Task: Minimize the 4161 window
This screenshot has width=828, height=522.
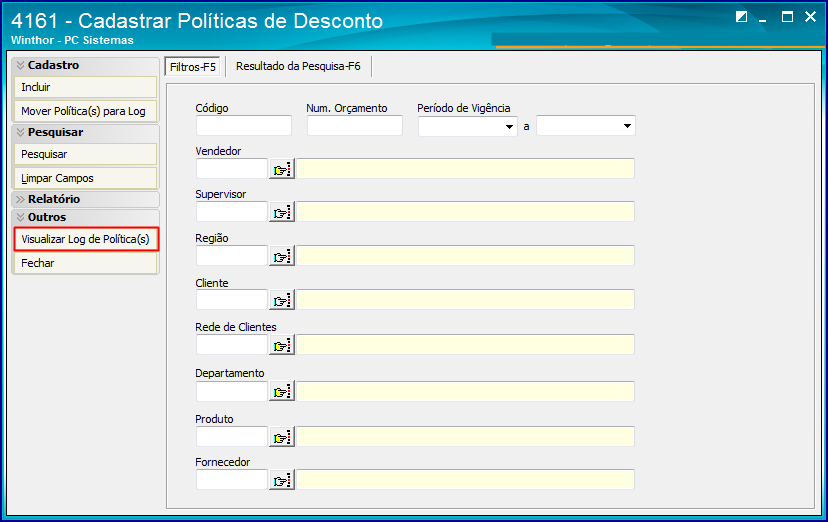Action: pos(763,19)
